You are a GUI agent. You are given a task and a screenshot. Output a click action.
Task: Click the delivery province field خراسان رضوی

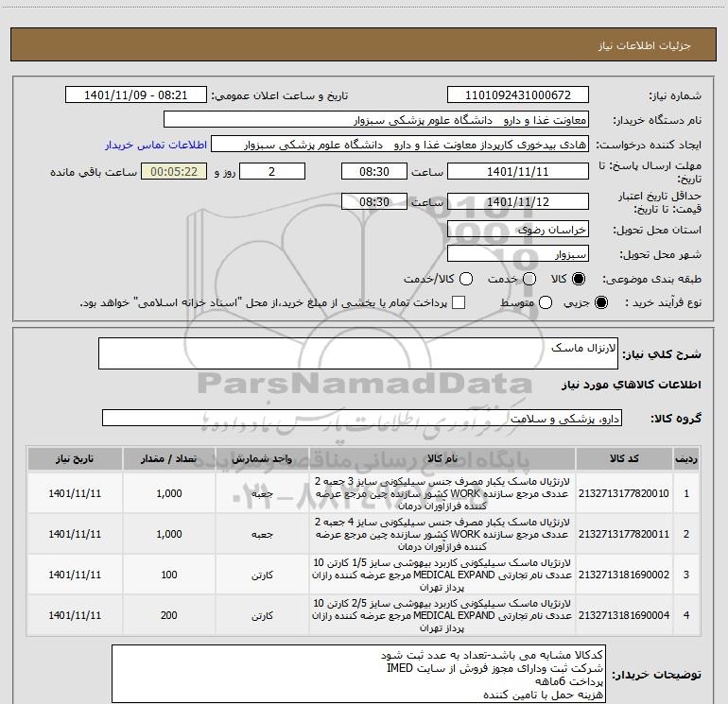pos(518,230)
